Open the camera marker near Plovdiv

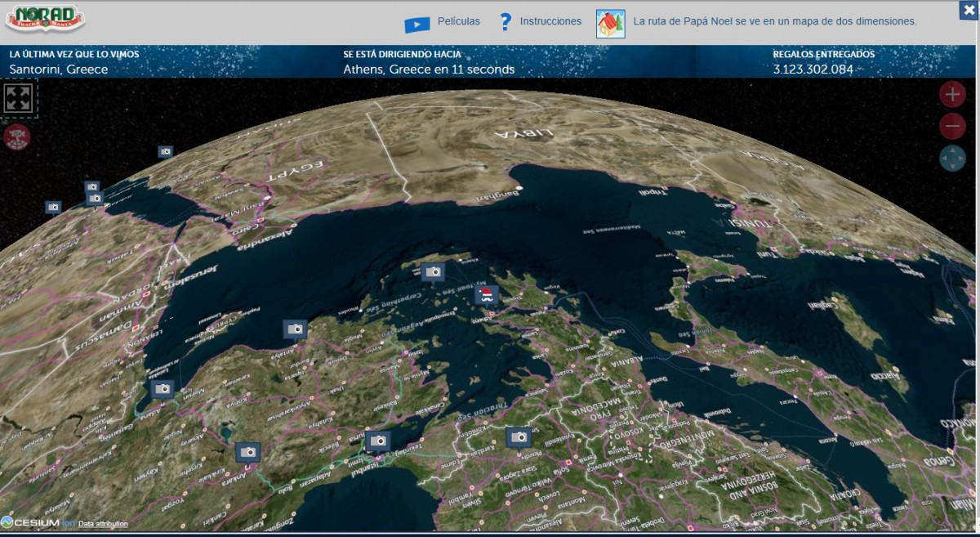[x=519, y=437]
